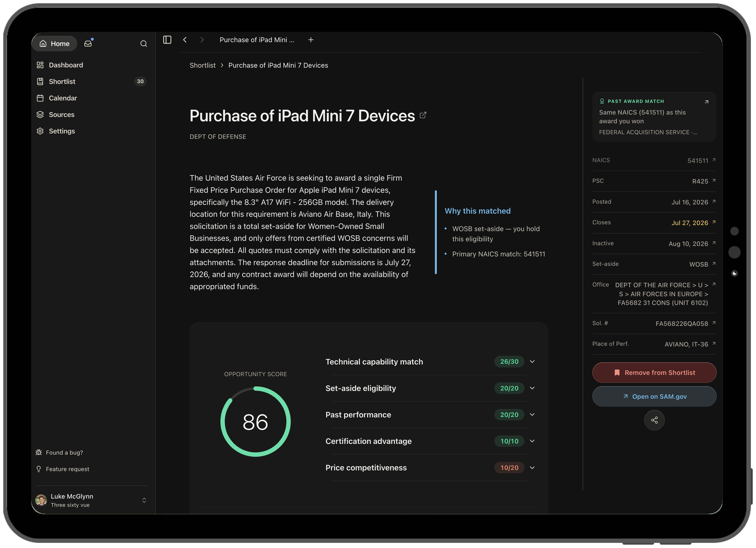
Task: Expand Past performance details
Action: point(532,415)
